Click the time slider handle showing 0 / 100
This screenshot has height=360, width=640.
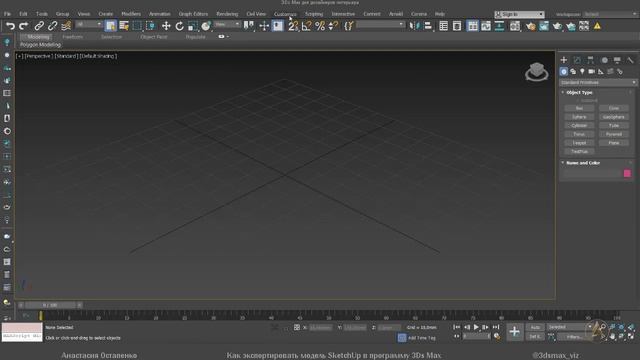point(50,305)
